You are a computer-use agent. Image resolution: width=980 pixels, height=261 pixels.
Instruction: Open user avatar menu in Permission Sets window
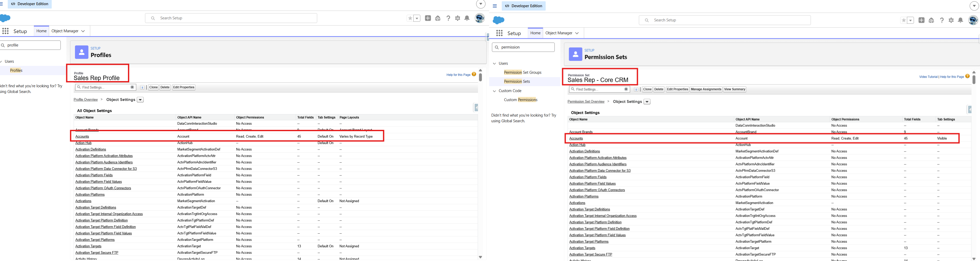(x=973, y=20)
